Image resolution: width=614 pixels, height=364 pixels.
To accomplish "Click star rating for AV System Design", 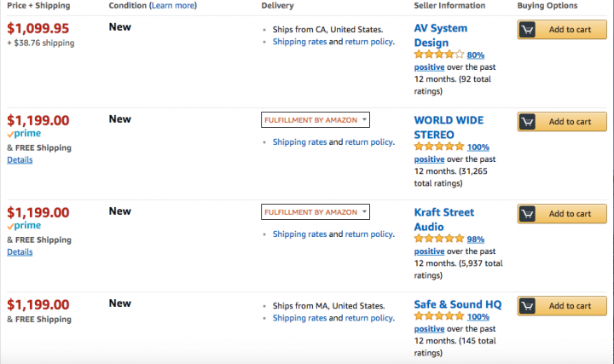I will pyautogui.click(x=439, y=55).
